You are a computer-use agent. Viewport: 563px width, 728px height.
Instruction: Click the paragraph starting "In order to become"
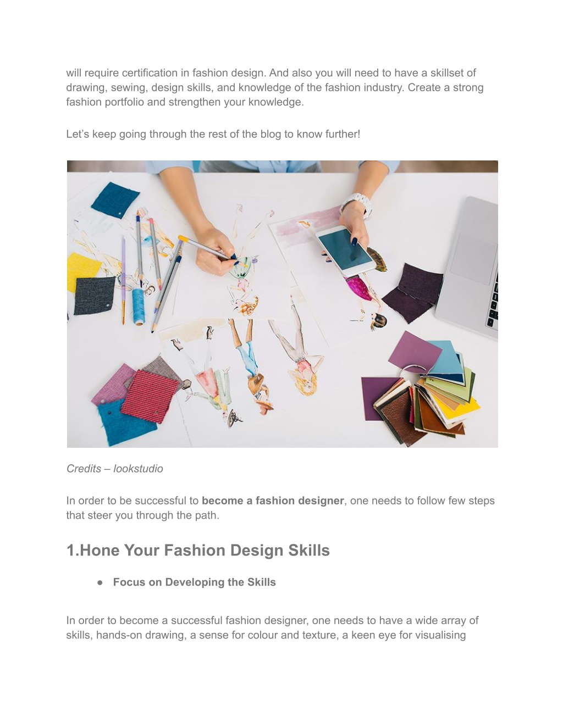(x=273, y=627)
